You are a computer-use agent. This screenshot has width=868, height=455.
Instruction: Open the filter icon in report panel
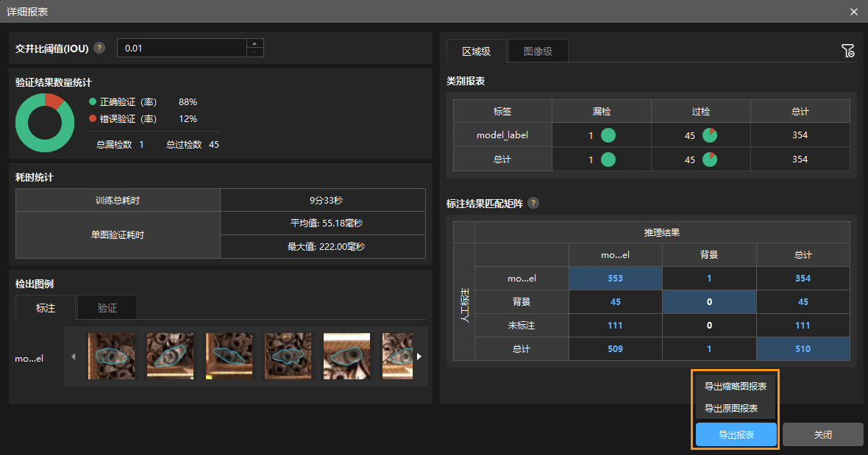tap(847, 51)
